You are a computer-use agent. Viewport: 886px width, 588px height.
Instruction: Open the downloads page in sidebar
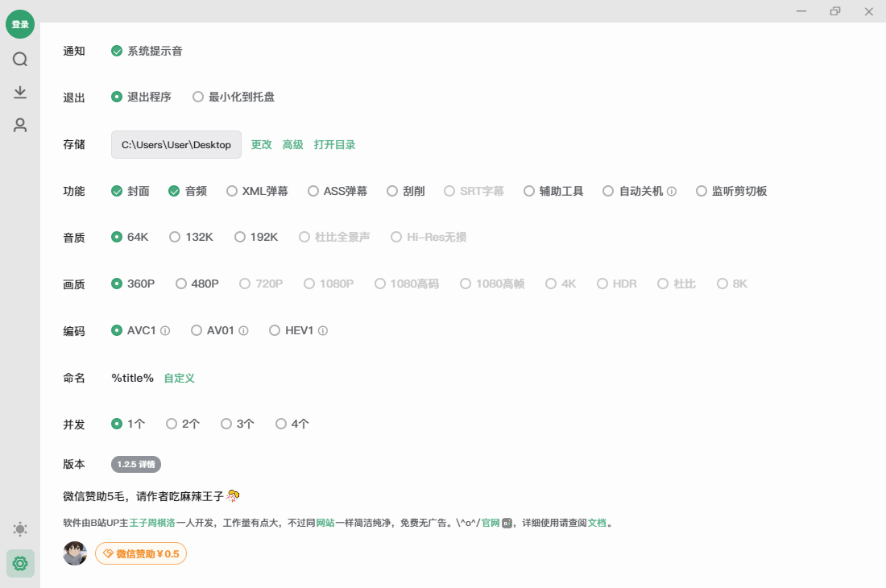pyautogui.click(x=20, y=92)
